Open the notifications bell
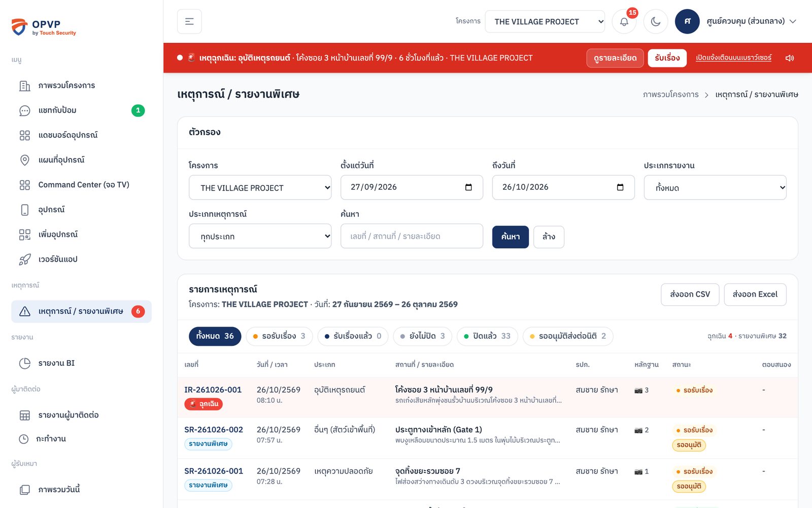 [624, 21]
